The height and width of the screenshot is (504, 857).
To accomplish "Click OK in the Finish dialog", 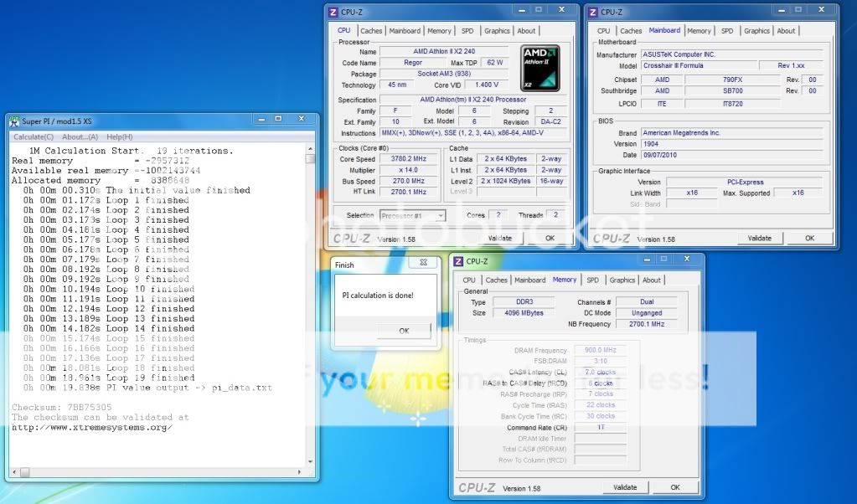I will [404, 331].
